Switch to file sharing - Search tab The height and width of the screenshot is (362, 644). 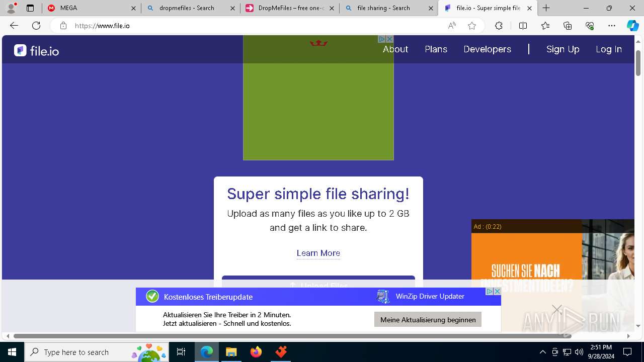(x=389, y=8)
